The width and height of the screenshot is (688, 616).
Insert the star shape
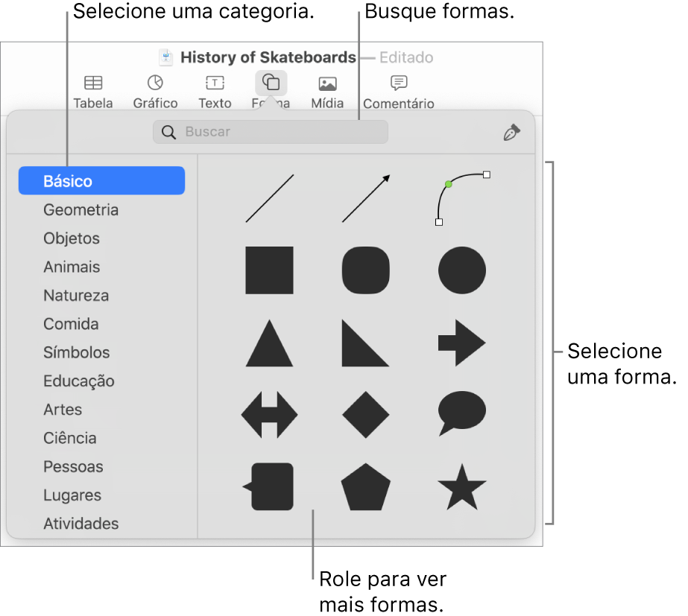(x=462, y=486)
